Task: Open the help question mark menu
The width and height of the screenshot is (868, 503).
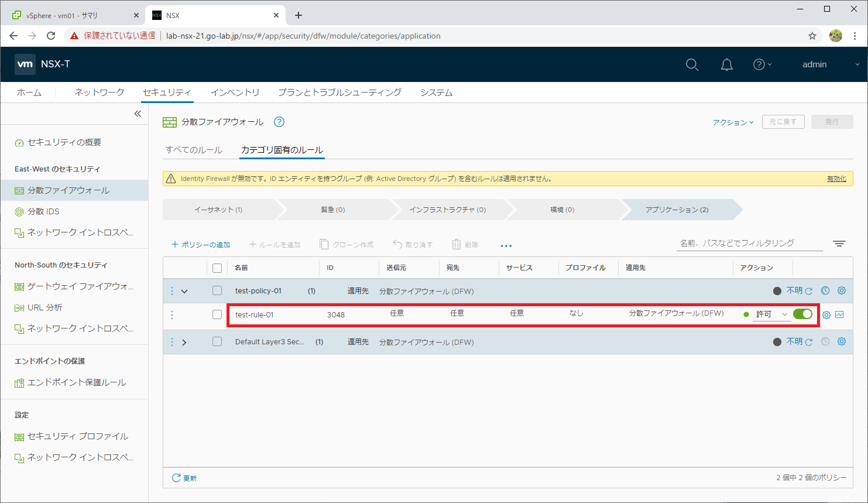Action: (762, 64)
